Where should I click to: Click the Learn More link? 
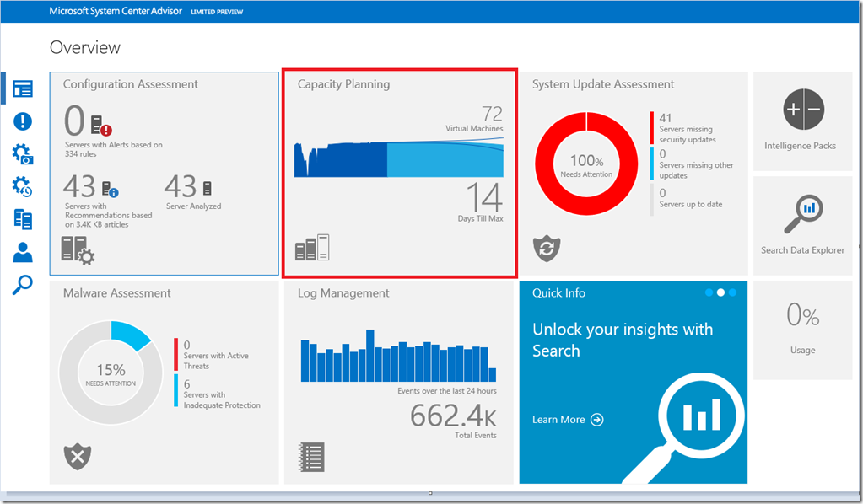(x=567, y=420)
